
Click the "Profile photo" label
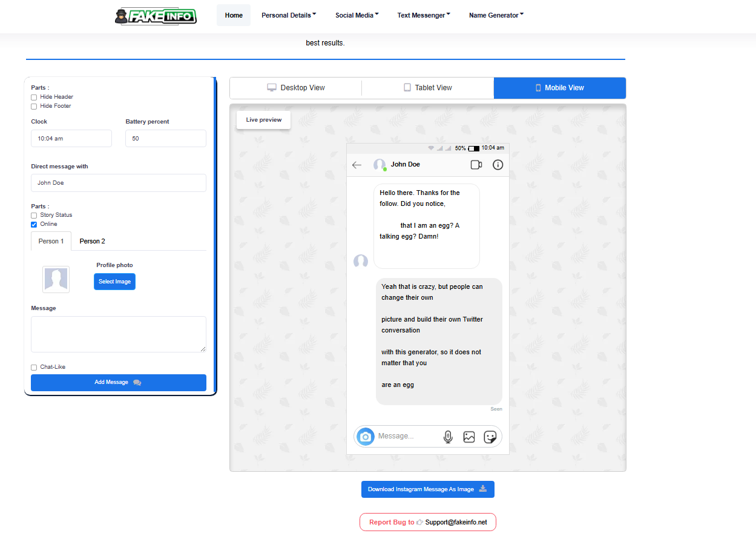click(x=114, y=265)
